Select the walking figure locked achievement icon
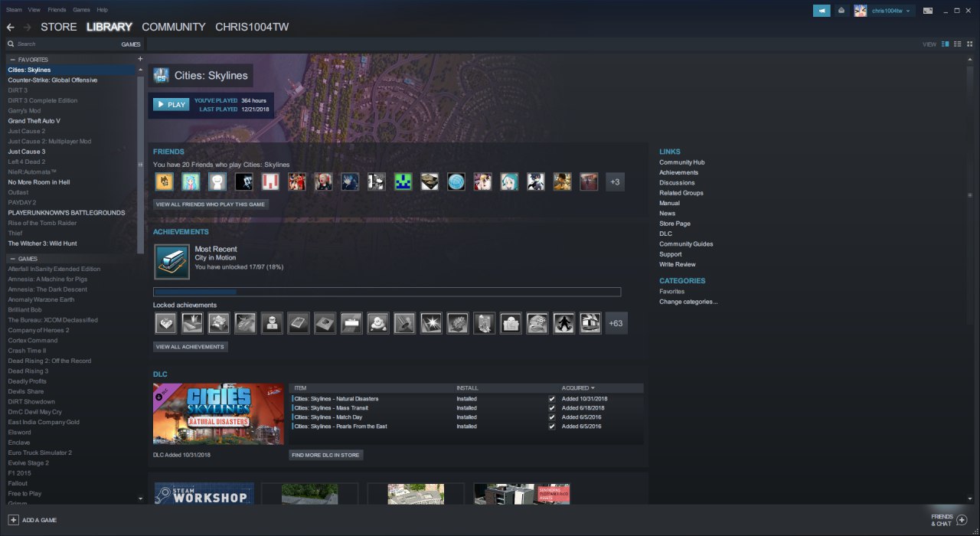The width and height of the screenshot is (980, 536). pos(563,323)
